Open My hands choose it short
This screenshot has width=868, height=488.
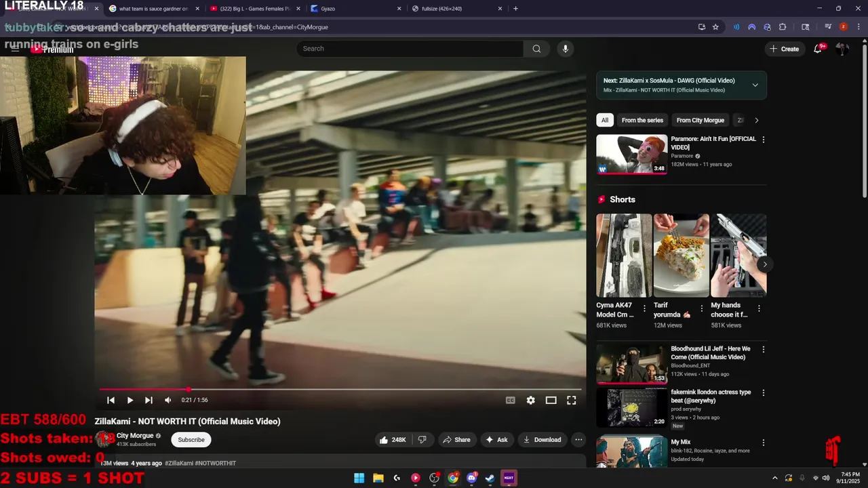pyautogui.click(x=738, y=256)
